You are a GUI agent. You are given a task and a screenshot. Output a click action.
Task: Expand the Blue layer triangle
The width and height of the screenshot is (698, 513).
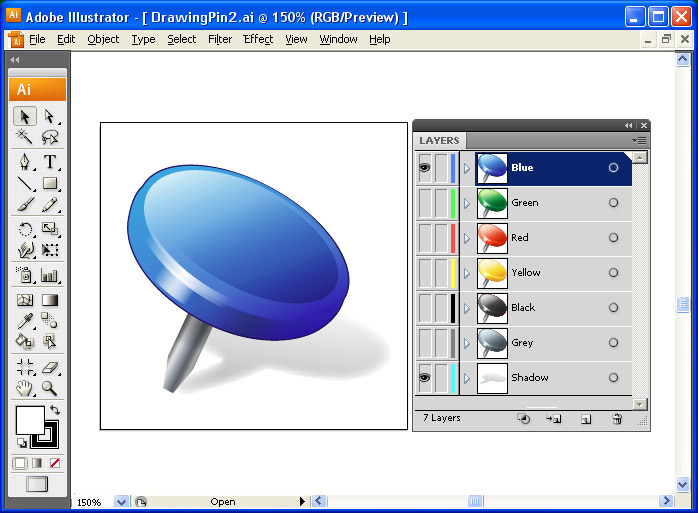coord(467,168)
